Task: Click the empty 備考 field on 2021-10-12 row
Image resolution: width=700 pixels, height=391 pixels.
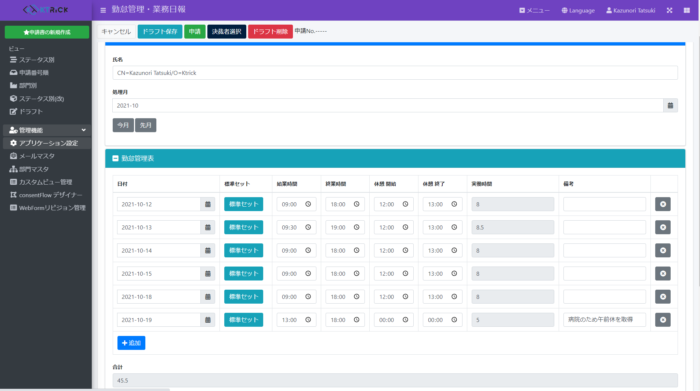Action: click(604, 204)
